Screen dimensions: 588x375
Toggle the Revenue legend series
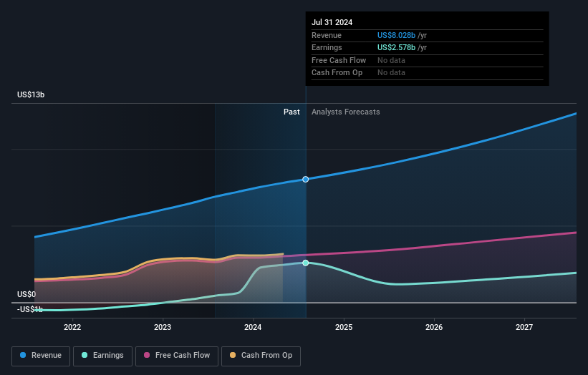coord(41,356)
